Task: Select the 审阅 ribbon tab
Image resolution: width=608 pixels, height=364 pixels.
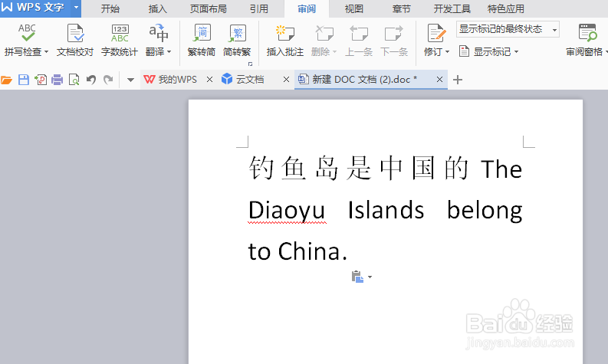Action: tap(307, 8)
